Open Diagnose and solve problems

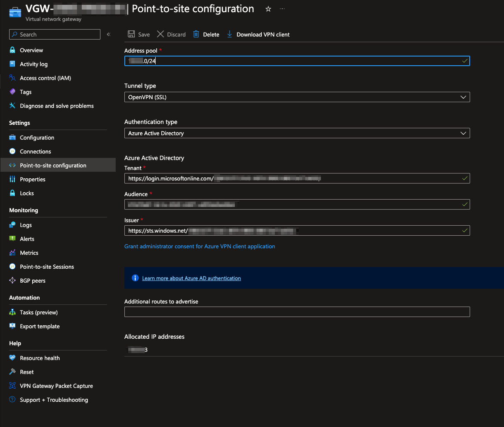[57, 106]
